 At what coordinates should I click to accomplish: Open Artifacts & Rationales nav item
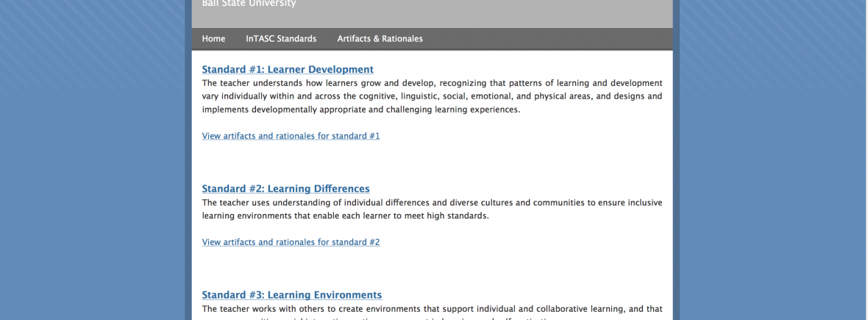pyautogui.click(x=380, y=39)
